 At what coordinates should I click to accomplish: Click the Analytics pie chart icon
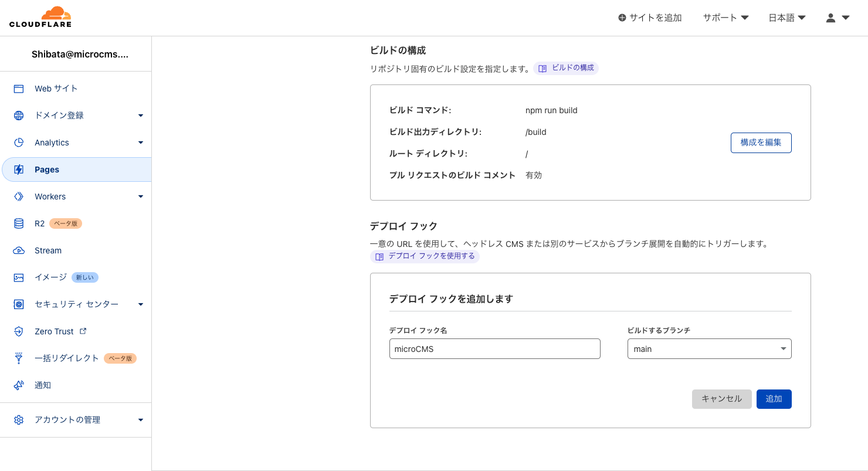pyautogui.click(x=19, y=143)
